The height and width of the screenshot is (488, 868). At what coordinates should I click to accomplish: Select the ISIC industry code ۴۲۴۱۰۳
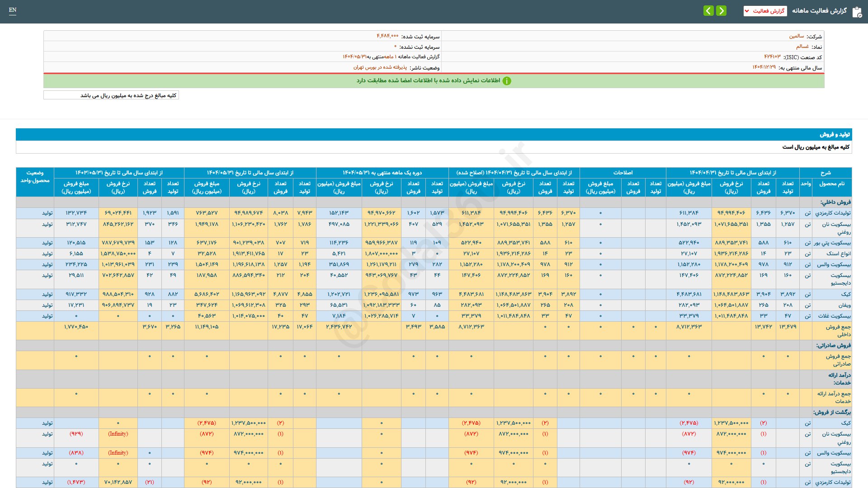[x=772, y=57]
